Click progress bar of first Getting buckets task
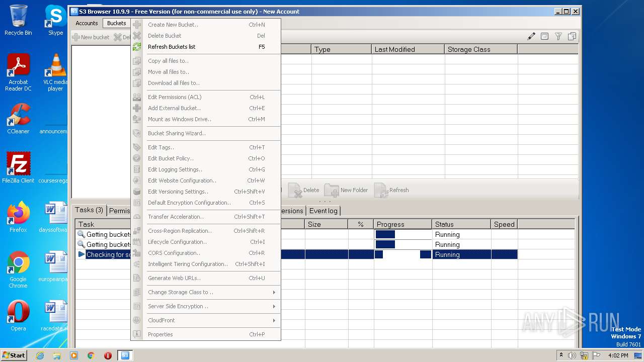Image resolution: width=644 pixels, height=362 pixels. (x=403, y=234)
